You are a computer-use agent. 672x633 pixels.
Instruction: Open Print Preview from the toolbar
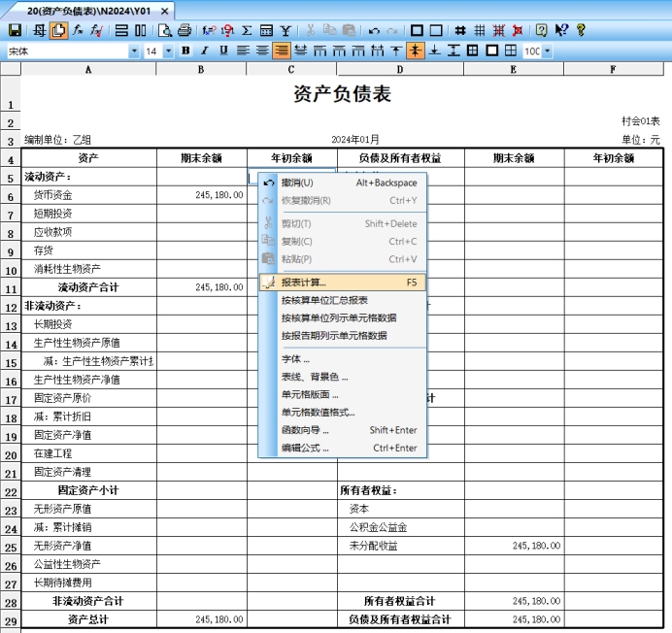click(166, 31)
